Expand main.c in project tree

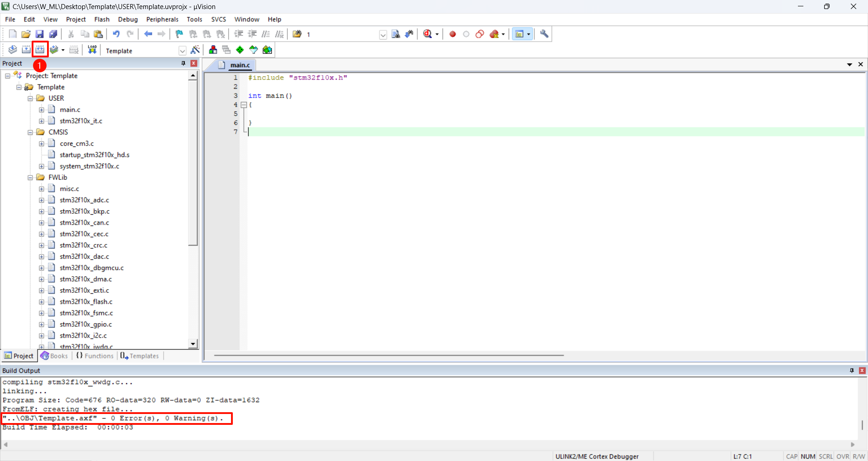[42, 110]
